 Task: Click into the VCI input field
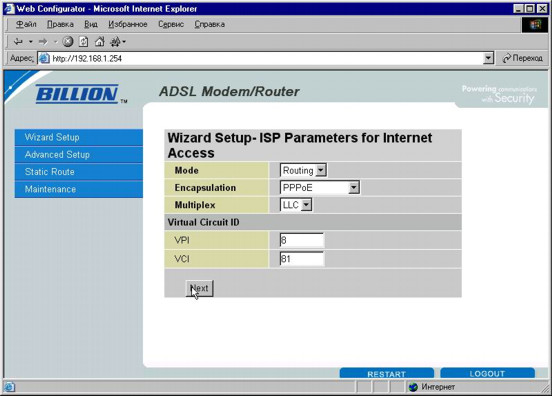(302, 259)
